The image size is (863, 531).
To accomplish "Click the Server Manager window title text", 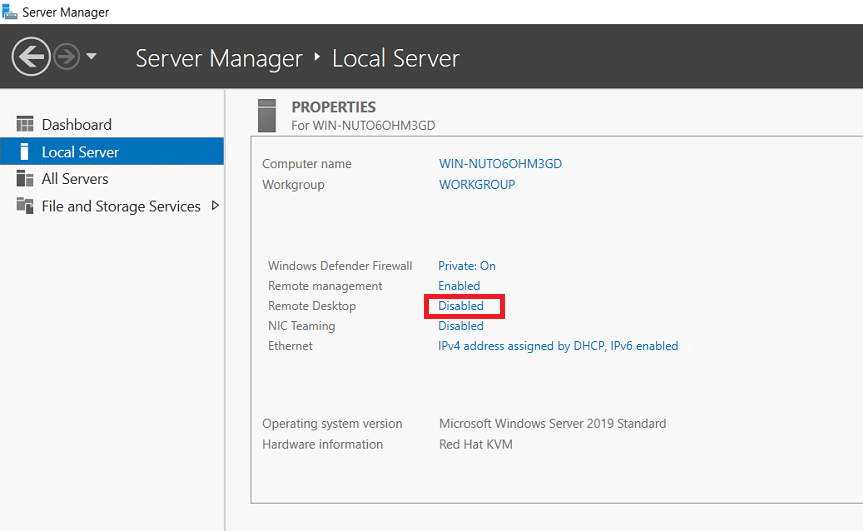I will (65, 12).
